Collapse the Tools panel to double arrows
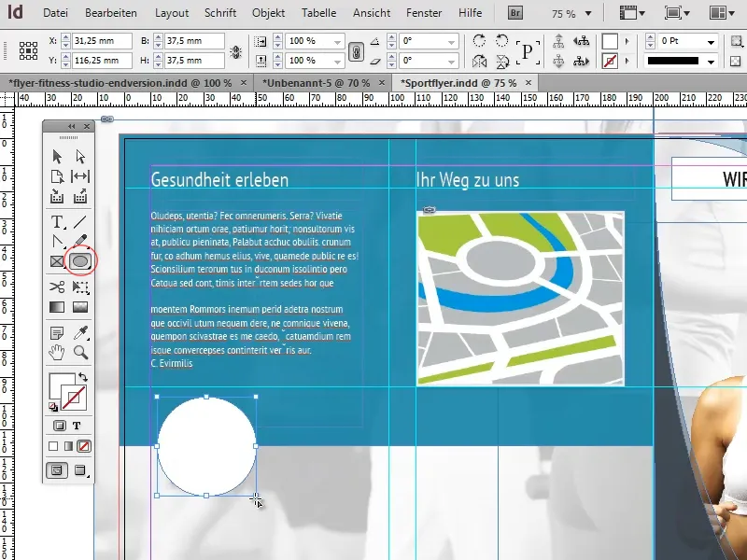This screenshot has width=747, height=560. tap(72, 126)
